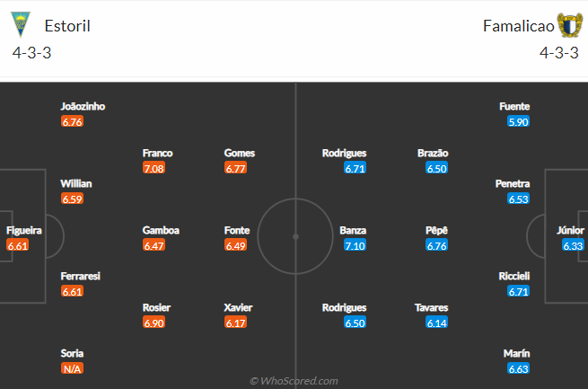The height and width of the screenshot is (389, 588).
Task: Select Xavier's 6.17 rating badge
Action: point(235,323)
